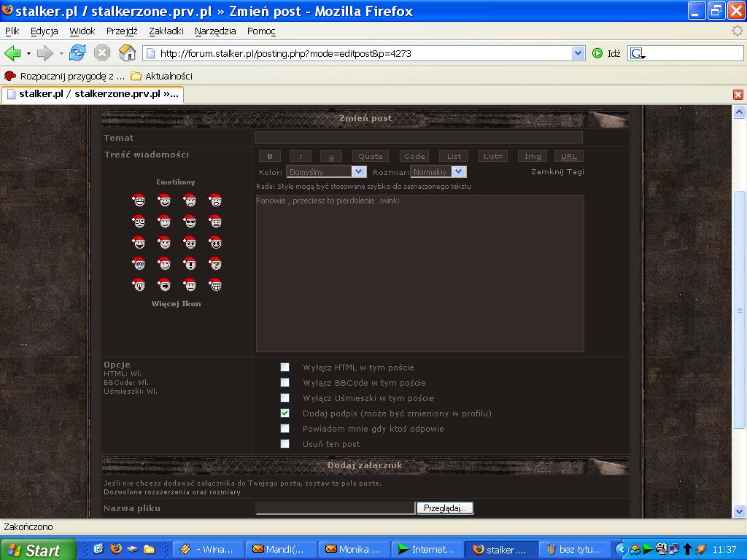The image size is (747, 560).
Task: Open the Narzędzia menu
Action: pyautogui.click(x=215, y=31)
